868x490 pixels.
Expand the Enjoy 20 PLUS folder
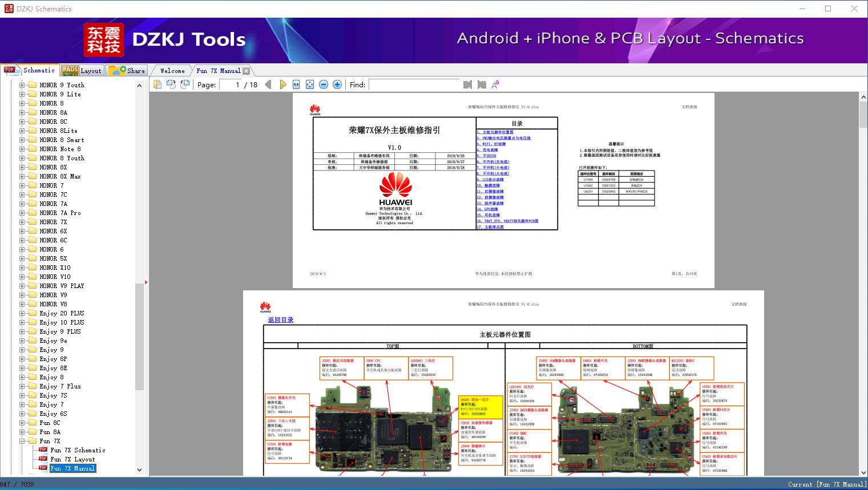pos(22,313)
